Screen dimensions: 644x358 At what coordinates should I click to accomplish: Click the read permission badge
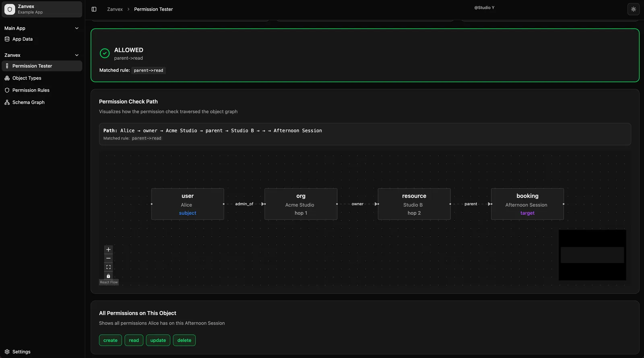(134, 340)
